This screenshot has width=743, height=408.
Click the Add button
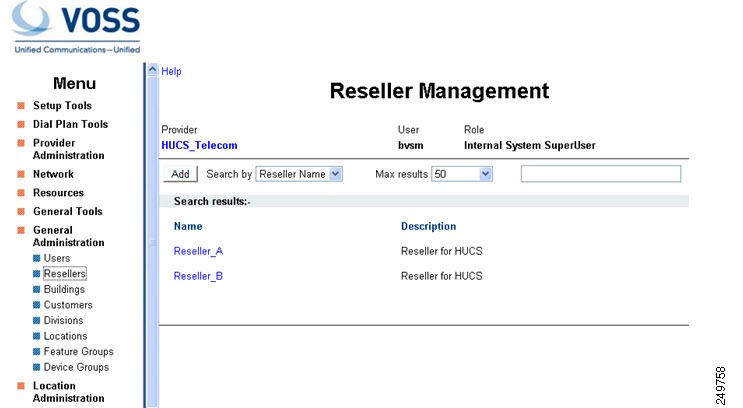[181, 174]
